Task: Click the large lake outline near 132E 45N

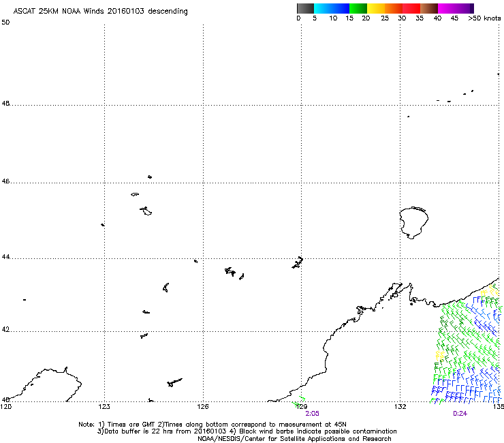Action: pyautogui.click(x=413, y=223)
